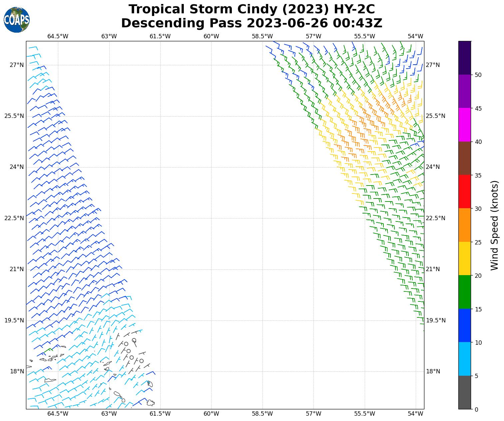The image size is (504, 421).
Task: Click the 57°W label on bottom axis
Action: click(313, 414)
